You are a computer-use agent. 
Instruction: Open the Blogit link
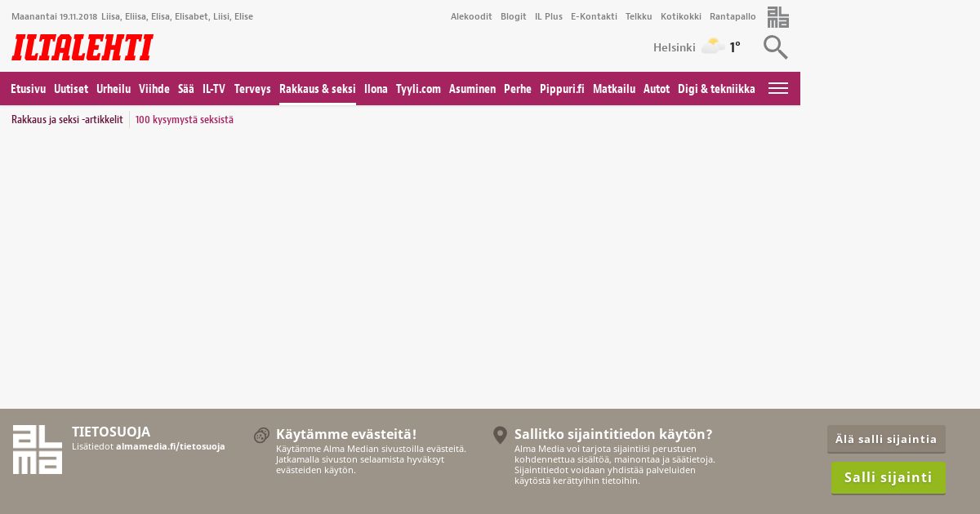[x=514, y=16]
